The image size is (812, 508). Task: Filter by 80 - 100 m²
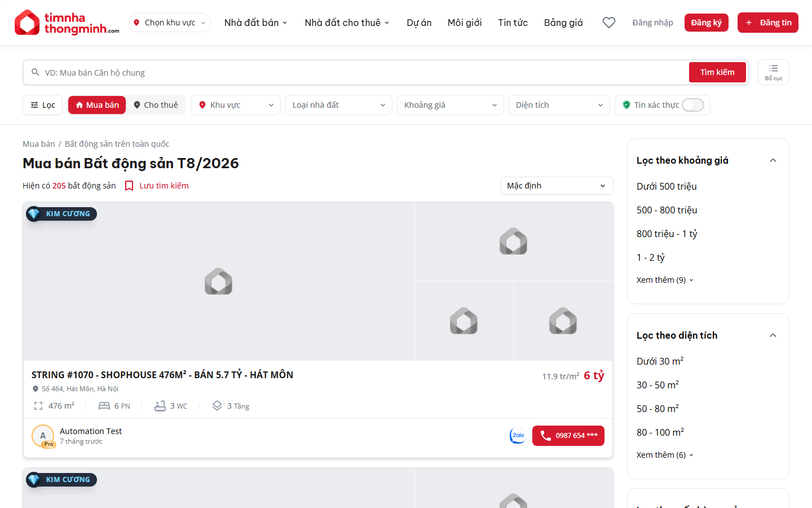660,432
